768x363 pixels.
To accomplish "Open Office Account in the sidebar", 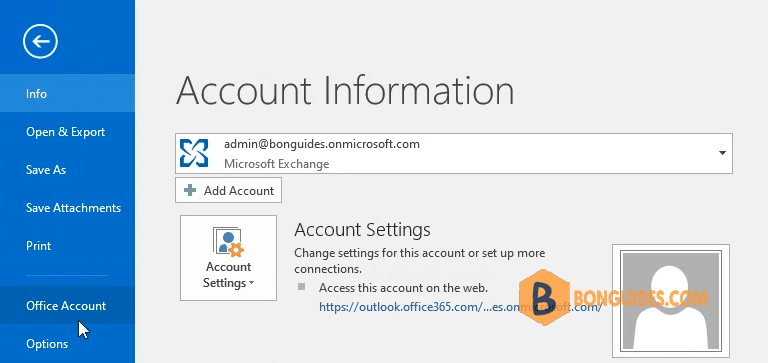I will click(67, 306).
